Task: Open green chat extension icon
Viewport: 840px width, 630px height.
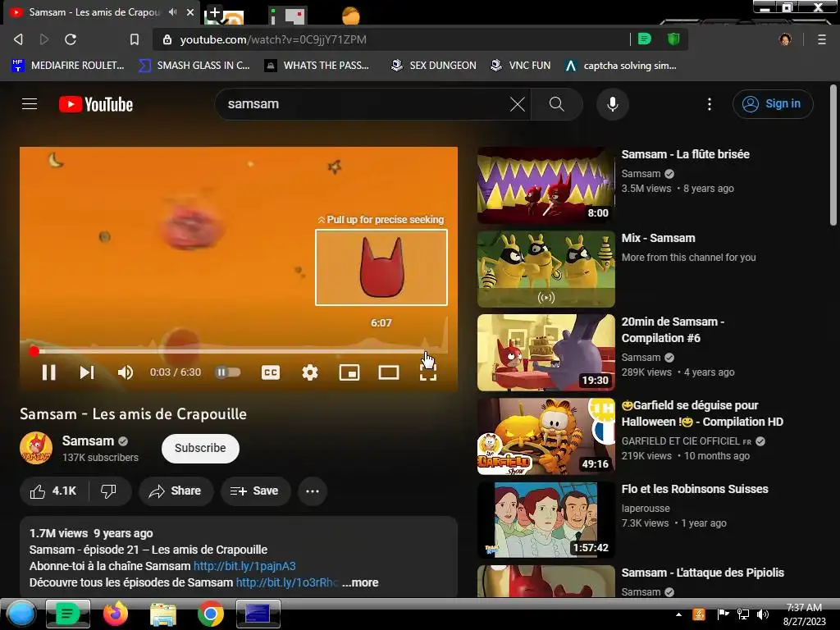Action: (645, 39)
